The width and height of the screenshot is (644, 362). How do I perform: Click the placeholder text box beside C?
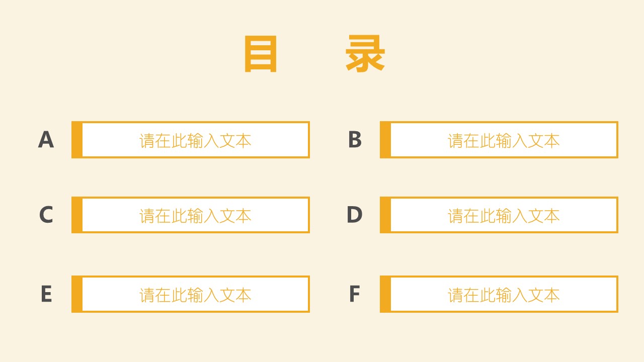[x=195, y=215]
